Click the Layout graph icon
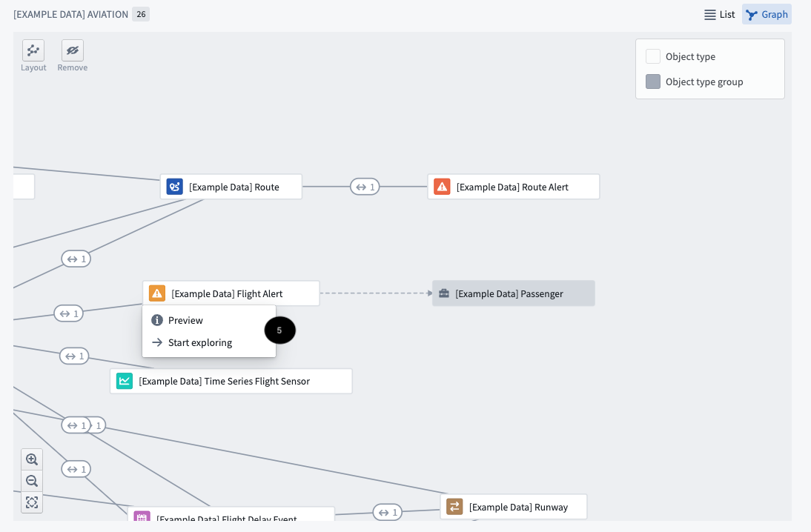The height and width of the screenshot is (532, 811). (x=33, y=50)
